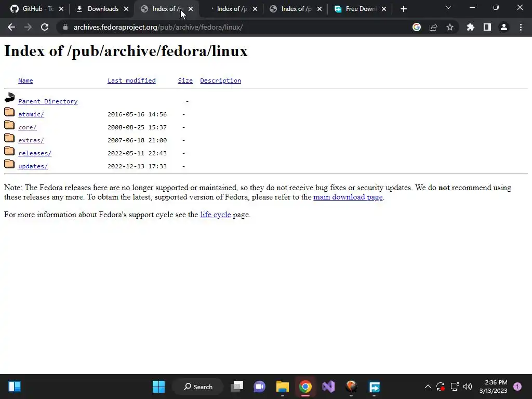Click the releases folder icon
Viewport: 532px width, 399px height.
(x=9, y=151)
